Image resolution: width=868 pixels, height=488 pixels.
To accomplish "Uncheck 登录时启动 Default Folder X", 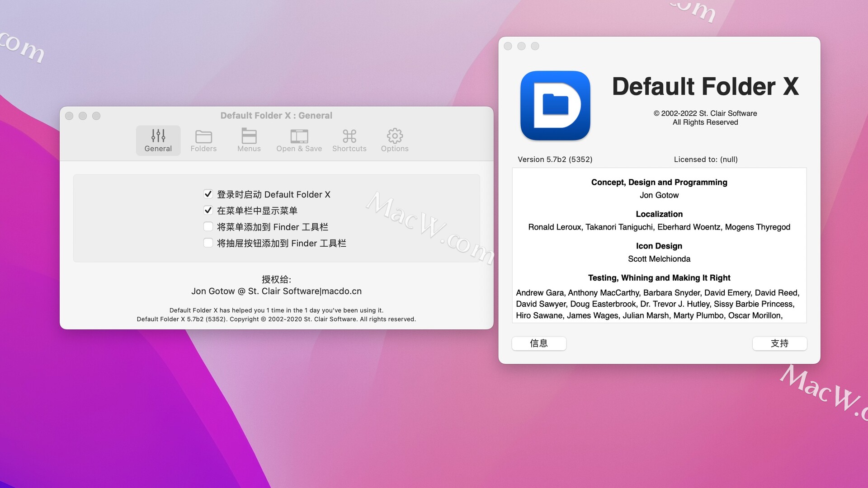I will pyautogui.click(x=208, y=194).
